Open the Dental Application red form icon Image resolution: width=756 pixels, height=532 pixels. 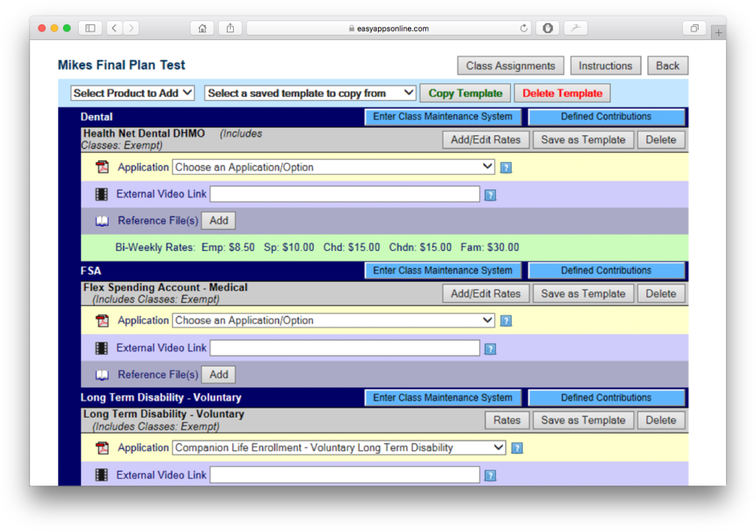[102, 167]
